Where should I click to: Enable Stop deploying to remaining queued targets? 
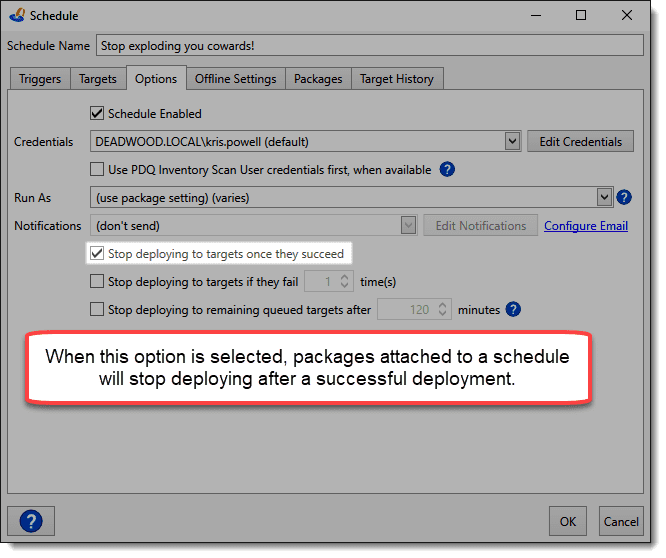[97, 310]
